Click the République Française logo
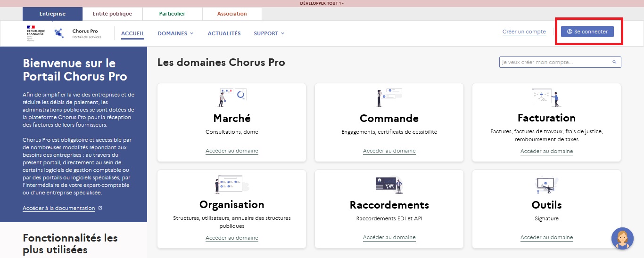This screenshot has height=258, width=644. point(35,33)
